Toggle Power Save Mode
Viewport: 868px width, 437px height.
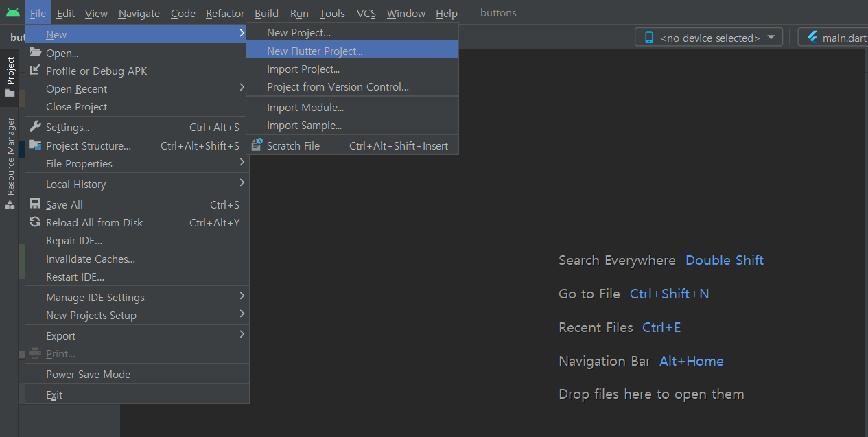tap(137, 374)
